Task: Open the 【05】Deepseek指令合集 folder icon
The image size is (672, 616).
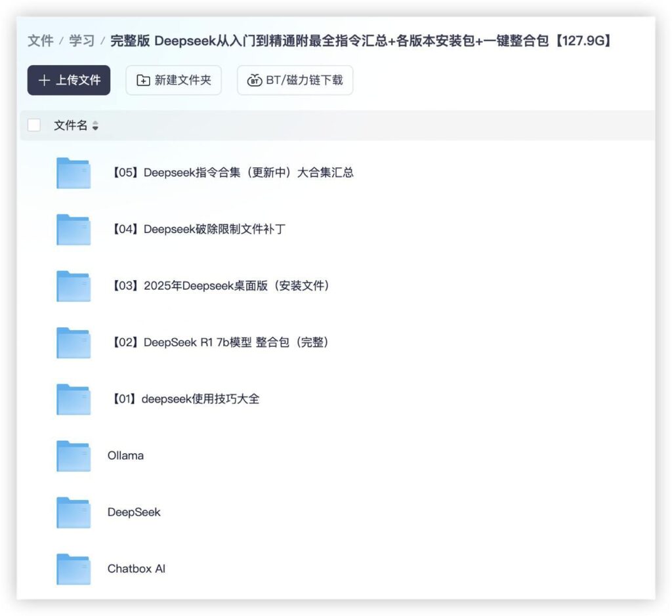Action: [x=73, y=172]
